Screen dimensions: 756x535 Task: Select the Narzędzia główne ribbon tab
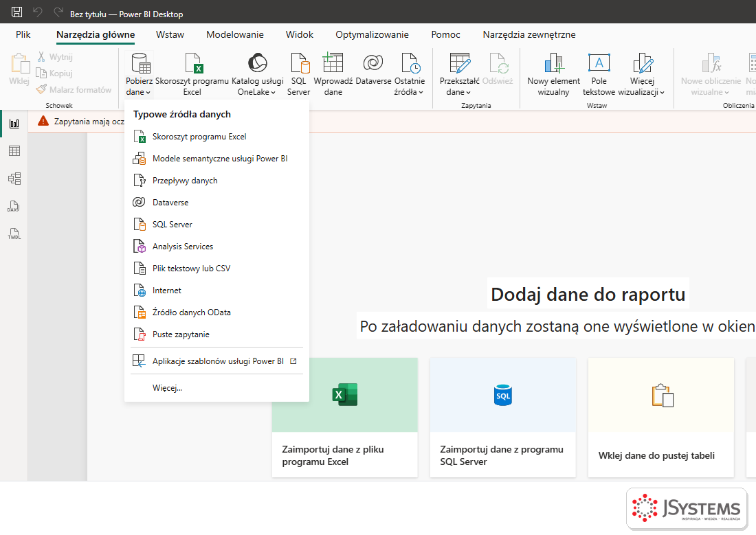[96, 35]
